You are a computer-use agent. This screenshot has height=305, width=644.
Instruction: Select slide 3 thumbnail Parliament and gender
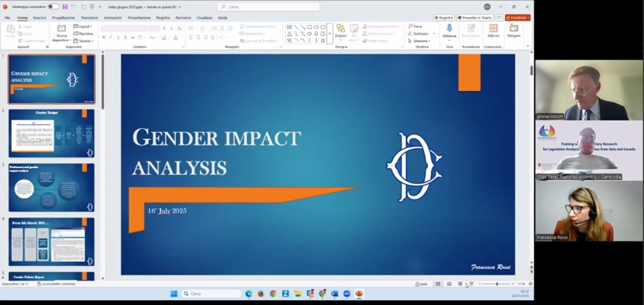[x=52, y=188]
